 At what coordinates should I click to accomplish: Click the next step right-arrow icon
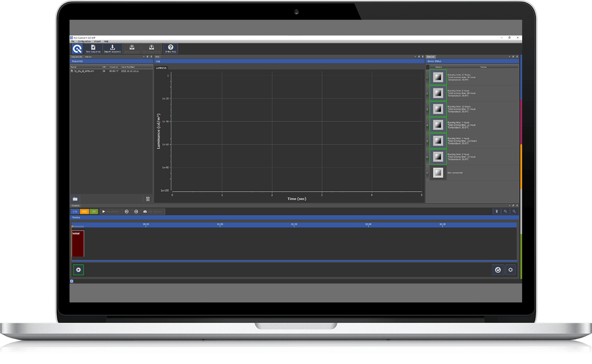136,212
